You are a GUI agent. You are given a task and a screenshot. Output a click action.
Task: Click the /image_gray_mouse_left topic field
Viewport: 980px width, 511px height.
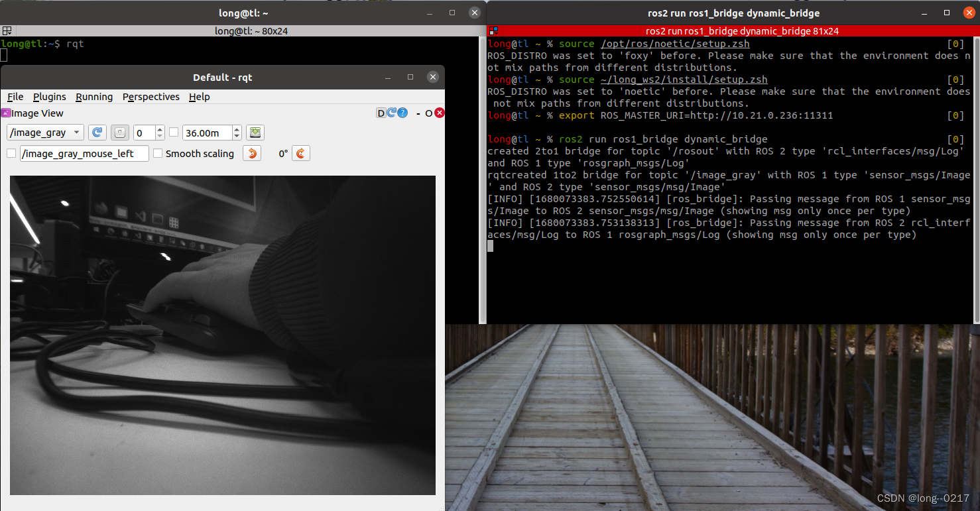click(x=84, y=153)
